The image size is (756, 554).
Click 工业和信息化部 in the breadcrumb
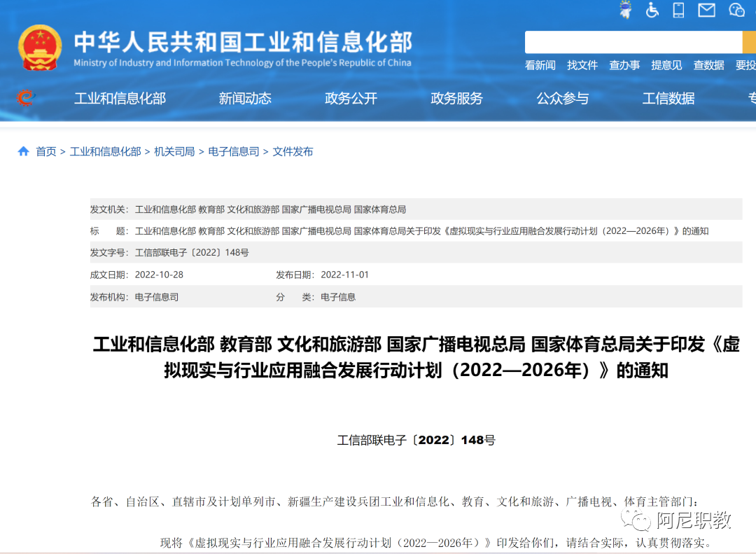point(105,151)
